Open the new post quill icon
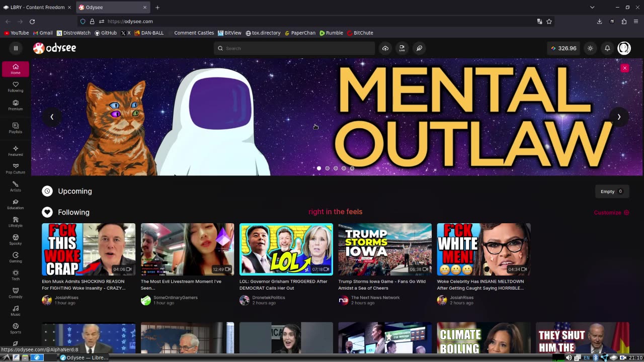644x362 pixels. pyautogui.click(x=419, y=48)
